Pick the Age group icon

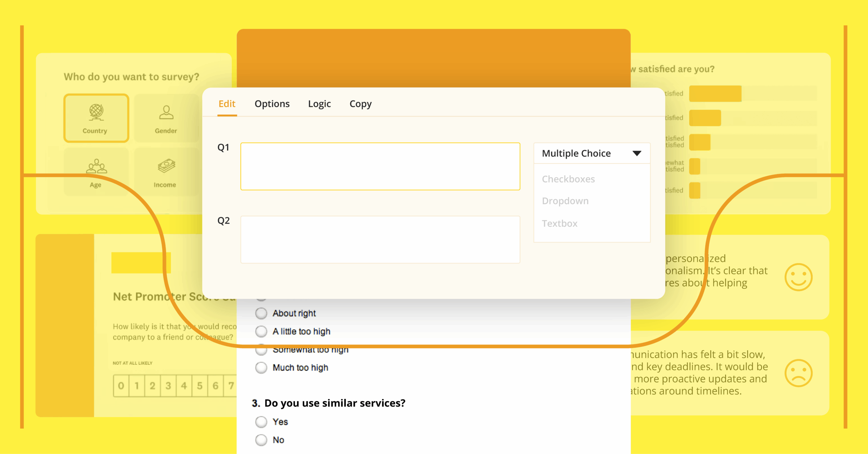pyautogui.click(x=96, y=166)
